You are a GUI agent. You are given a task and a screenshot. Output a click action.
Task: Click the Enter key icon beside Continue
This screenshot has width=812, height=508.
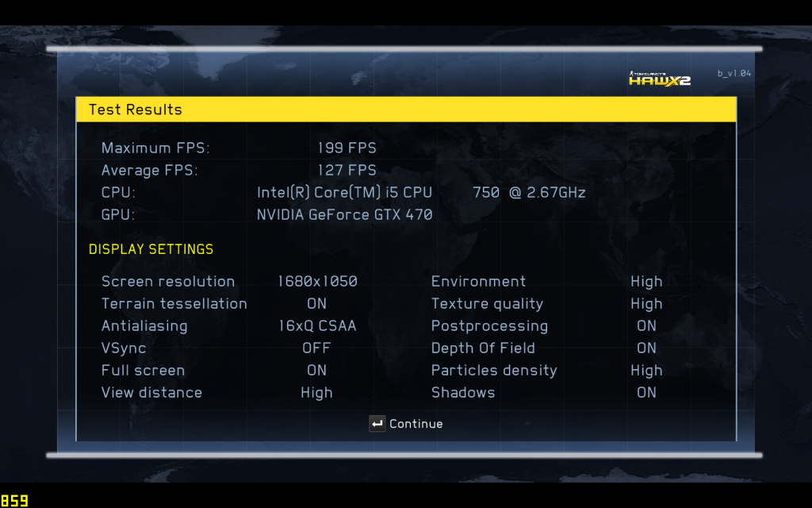[x=377, y=424]
